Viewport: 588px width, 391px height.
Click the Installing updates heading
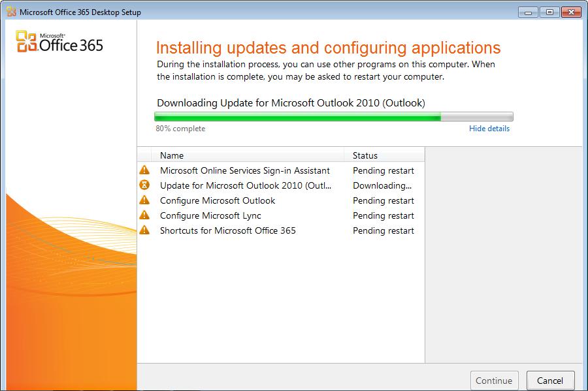[x=328, y=48]
